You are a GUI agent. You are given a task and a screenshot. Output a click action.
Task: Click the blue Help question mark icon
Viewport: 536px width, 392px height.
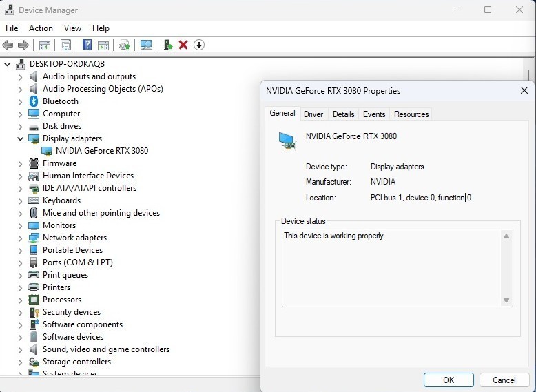[87, 45]
